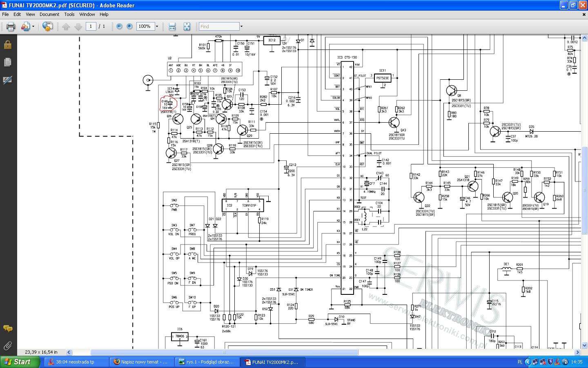Focus the Find text box
This screenshot has height=368, width=588.
click(219, 27)
